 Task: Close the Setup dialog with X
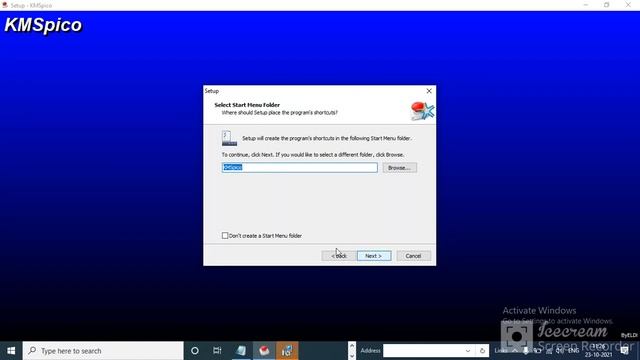coord(429,91)
